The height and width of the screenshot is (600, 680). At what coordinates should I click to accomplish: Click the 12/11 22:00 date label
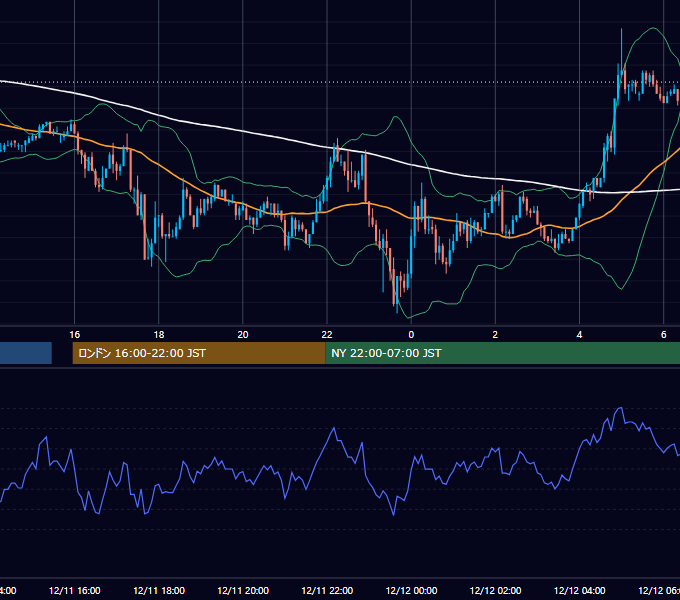point(327,590)
